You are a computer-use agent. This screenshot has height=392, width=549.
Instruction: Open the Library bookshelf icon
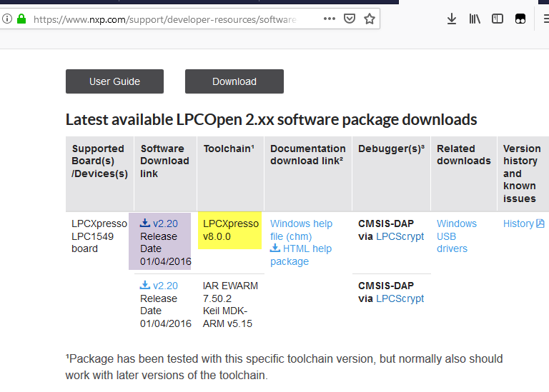[x=475, y=19]
